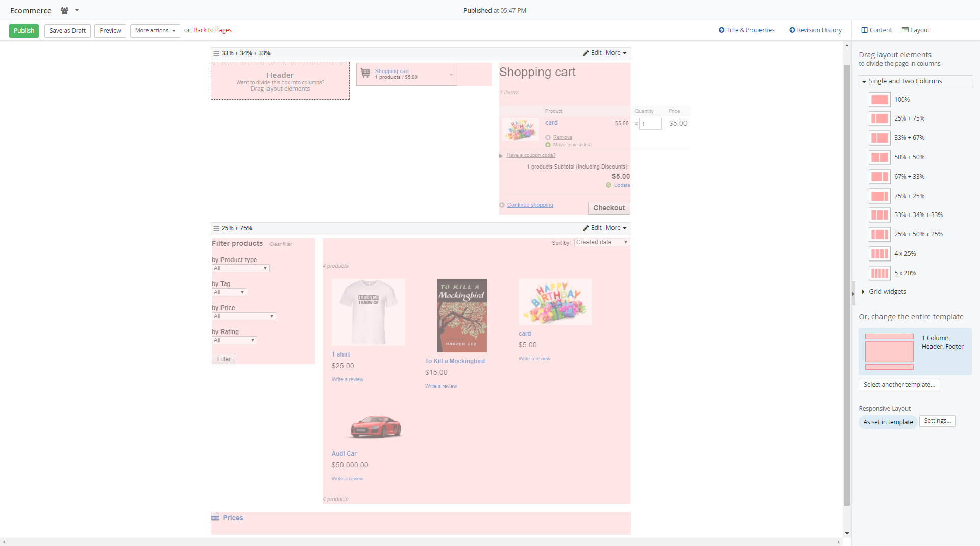The height and width of the screenshot is (546, 980).
Task: Open the More actions dropdown
Action: 155,31
